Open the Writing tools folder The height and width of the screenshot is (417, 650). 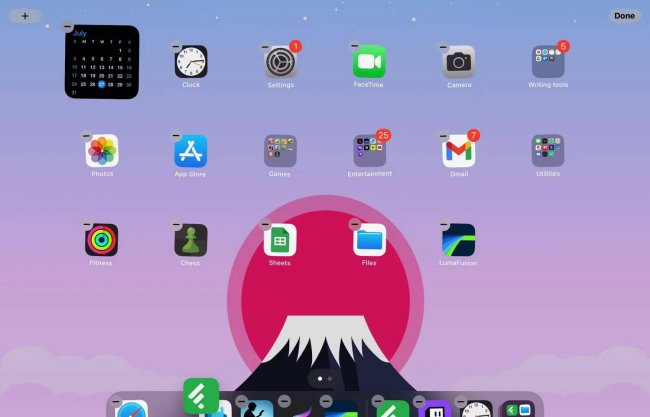pos(548,62)
